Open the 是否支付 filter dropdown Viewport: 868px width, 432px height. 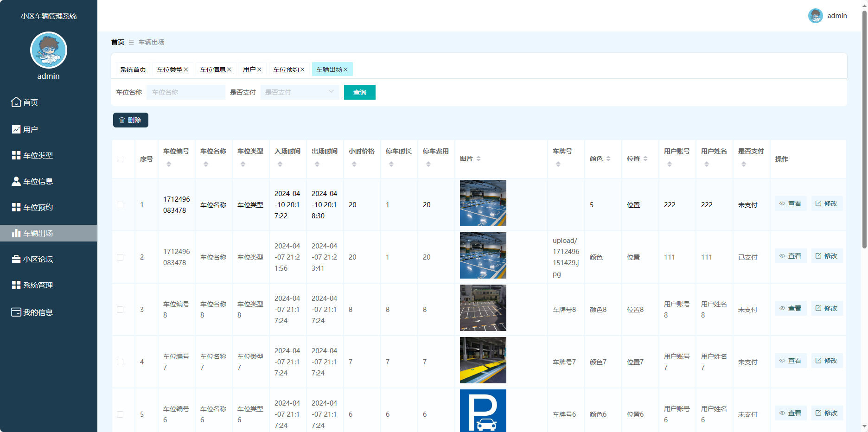click(300, 92)
